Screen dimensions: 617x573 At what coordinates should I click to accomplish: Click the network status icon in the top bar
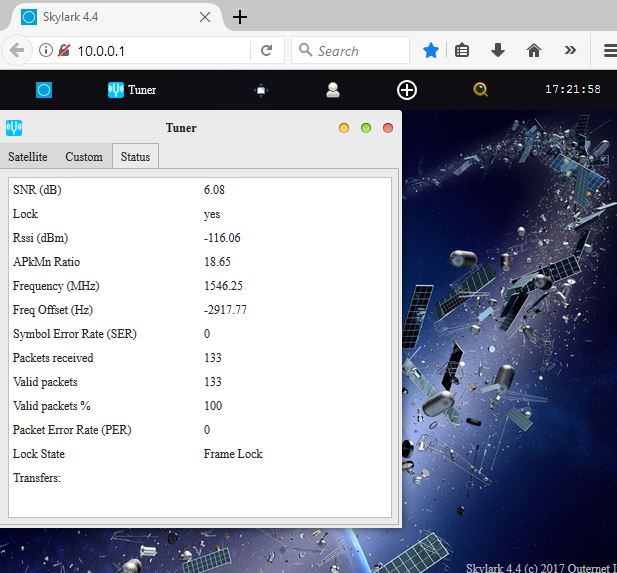point(260,91)
